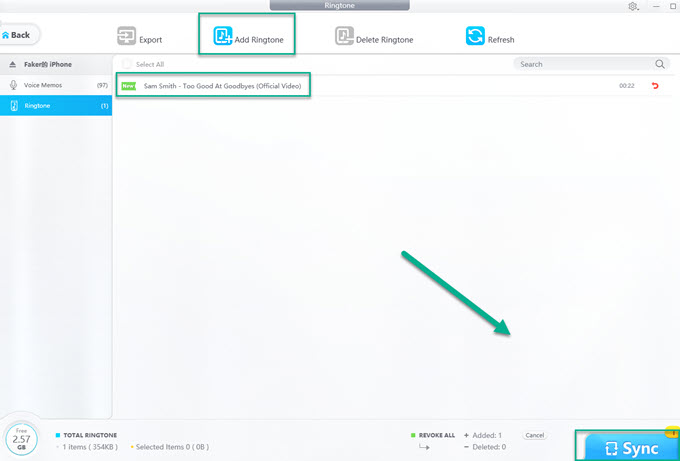Click the Ringtone phone icon in the sidebar

click(x=14, y=106)
